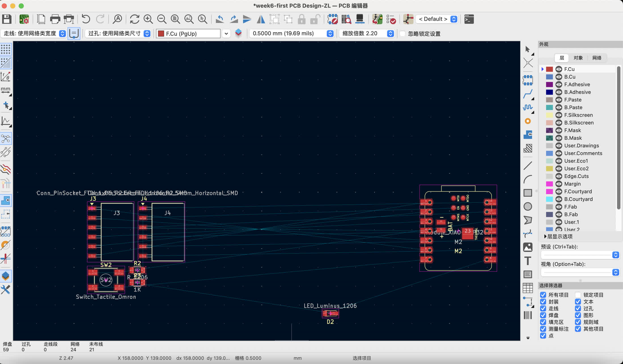
Task: Open the Scripting console icon
Action: click(x=469, y=19)
